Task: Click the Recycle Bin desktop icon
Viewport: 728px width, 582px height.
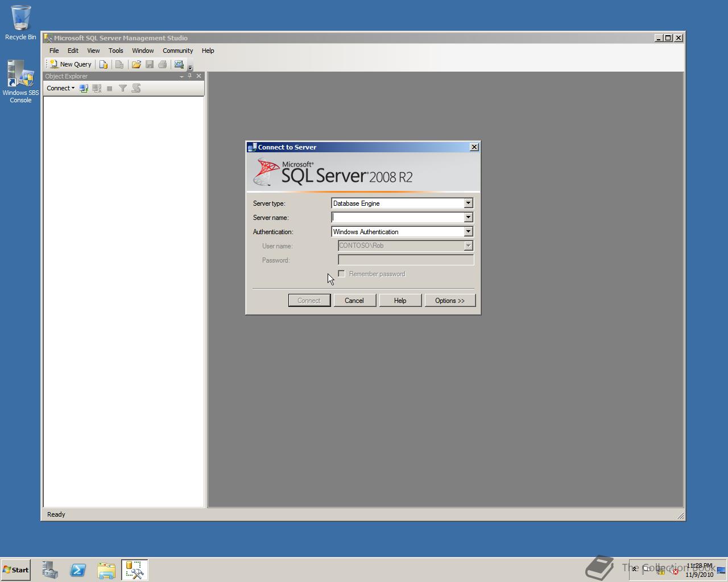Action: [x=20, y=23]
